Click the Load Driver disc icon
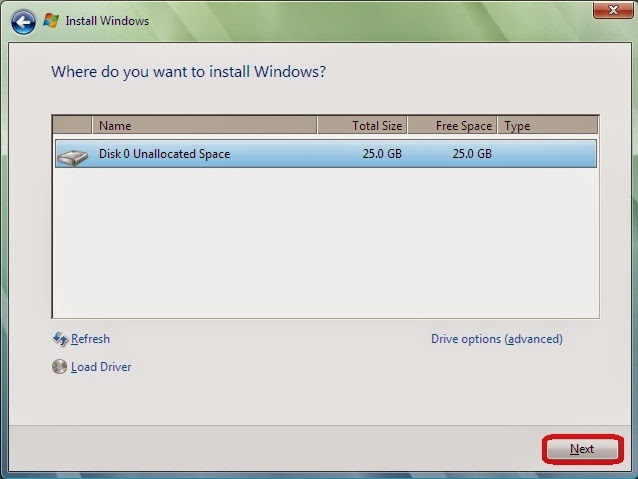The image size is (638, 479). 59,367
